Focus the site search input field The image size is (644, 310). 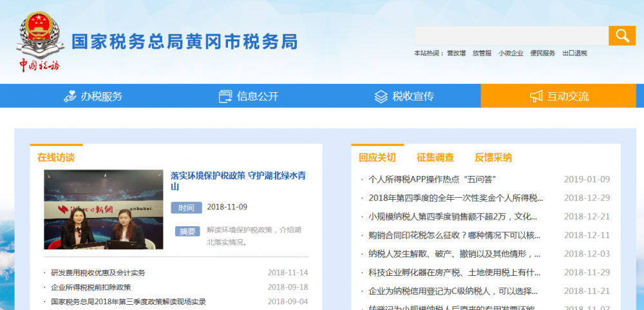pyautogui.click(x=511, y=36)
